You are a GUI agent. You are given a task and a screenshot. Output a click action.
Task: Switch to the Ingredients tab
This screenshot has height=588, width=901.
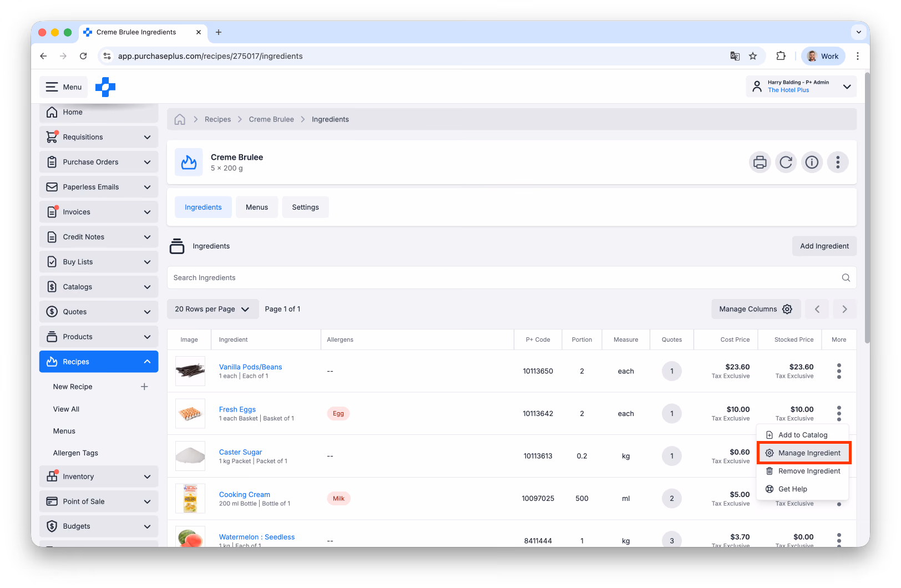coord(203,207)
